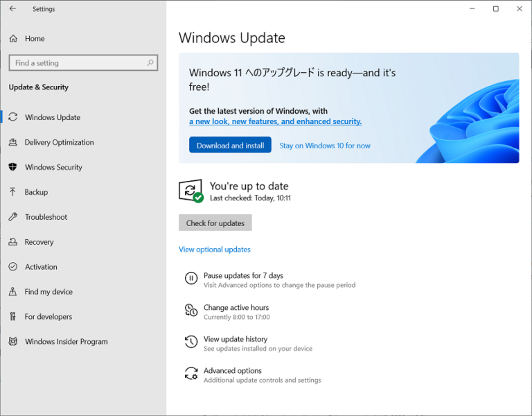Open the new look, new features link
Image resolution: width=532 pixels, height=416 pixels.
pos(275,121)
